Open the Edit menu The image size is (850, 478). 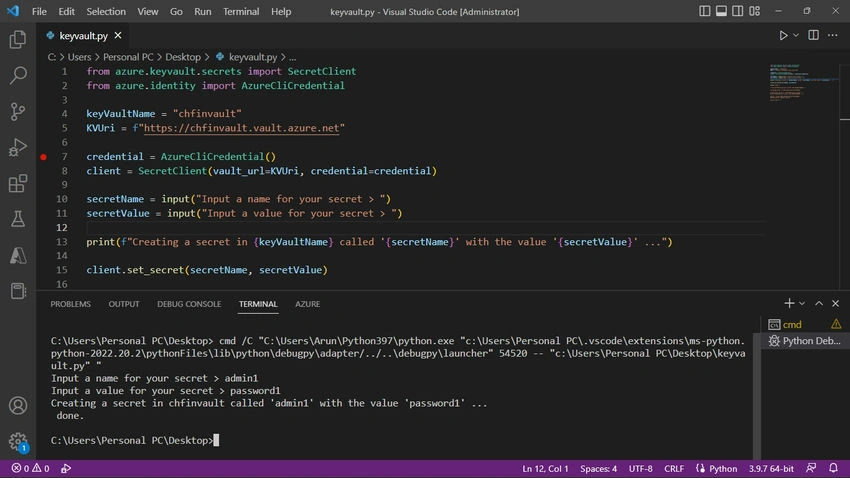point(67,11)
